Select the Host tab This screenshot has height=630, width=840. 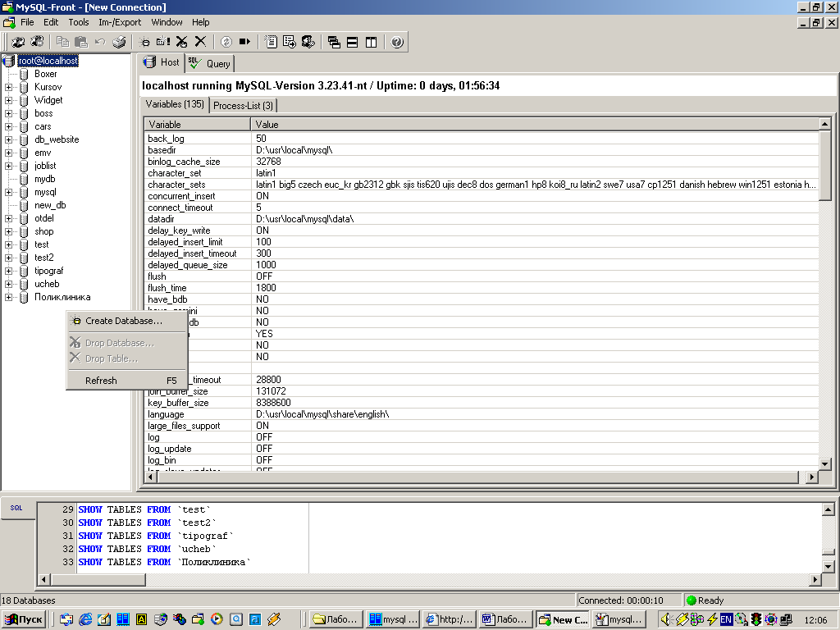(161, 62)
